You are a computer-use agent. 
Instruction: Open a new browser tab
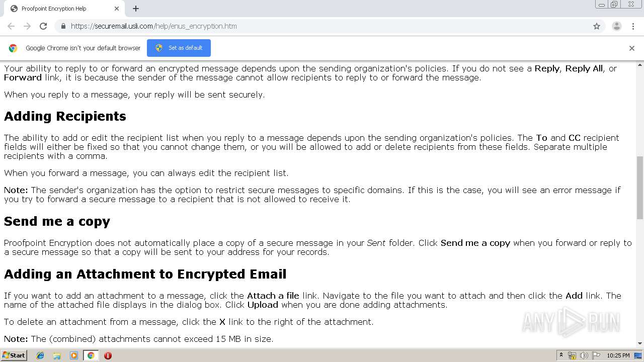(x=136, y=9)
